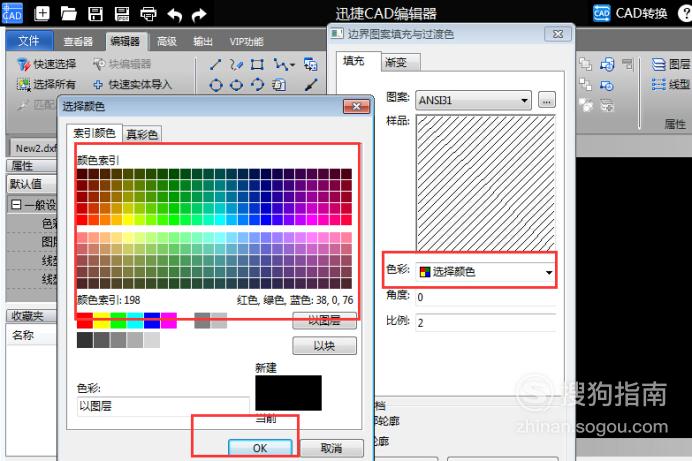Open the 文件 file menu
The height and width of the screenshot is (461, 692).
tap(29, 41)
